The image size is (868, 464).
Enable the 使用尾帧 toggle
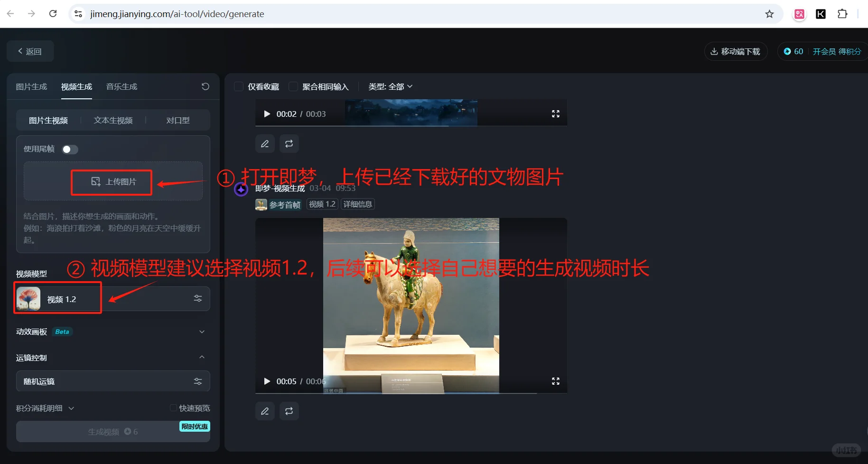click(x=69, y=149)
